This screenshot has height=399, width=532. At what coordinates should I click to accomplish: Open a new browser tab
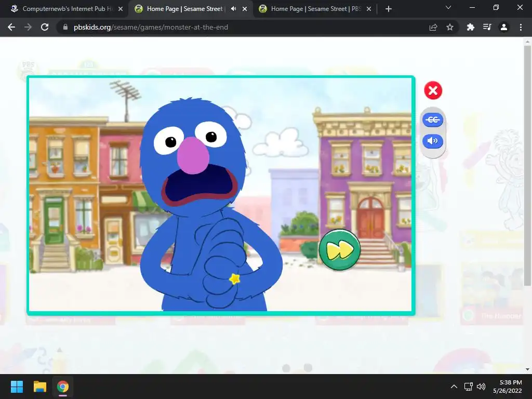coord(389,9)
